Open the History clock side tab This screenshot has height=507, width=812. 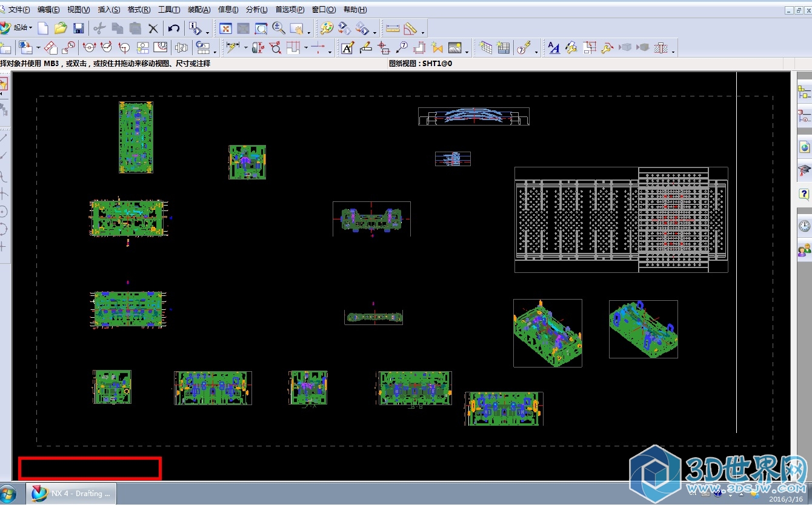pos(804,226)
